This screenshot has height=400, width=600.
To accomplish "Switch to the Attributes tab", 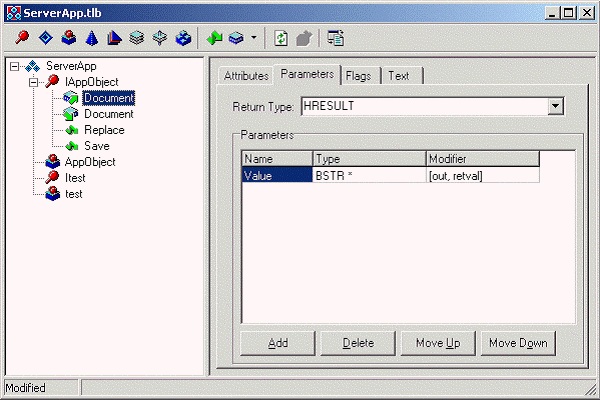I will [246, 76].
